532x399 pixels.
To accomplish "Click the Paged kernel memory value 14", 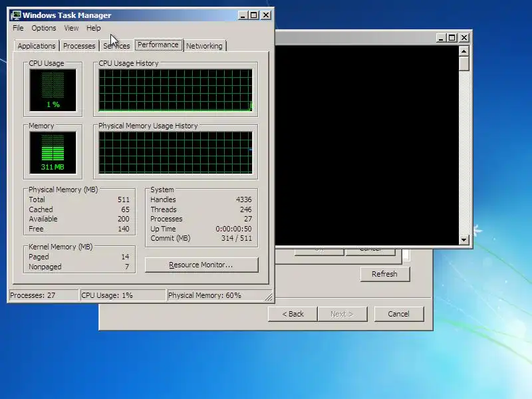I will tap(125, 257).
